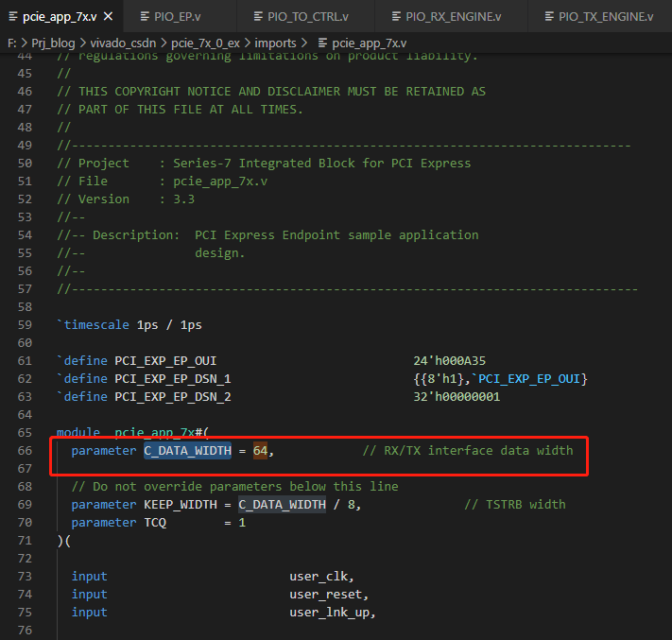
Task: Click pcie_app_7x.v in the breadcrumb path
Action: coord(369,43)
